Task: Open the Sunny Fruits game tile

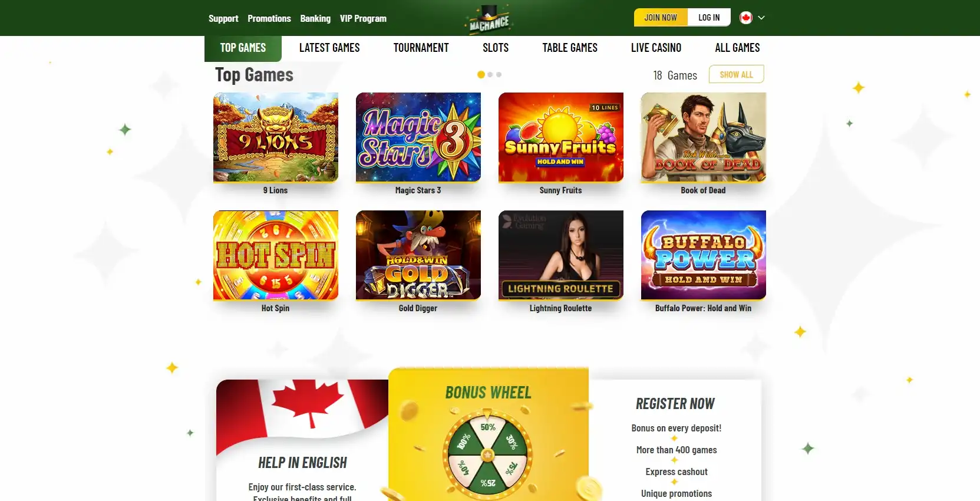Action: click(x=561, y=137)
